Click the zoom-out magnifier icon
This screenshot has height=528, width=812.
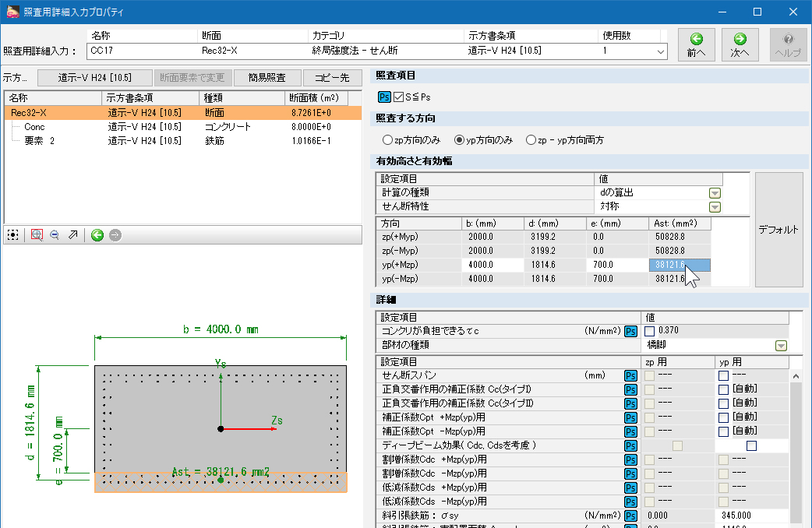point(55,235)
